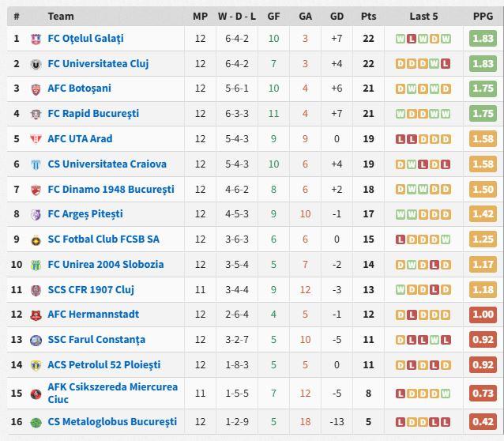Click the red 0.42 PPG badge
The width and height of the screenshot is (504, 441).
483,422
